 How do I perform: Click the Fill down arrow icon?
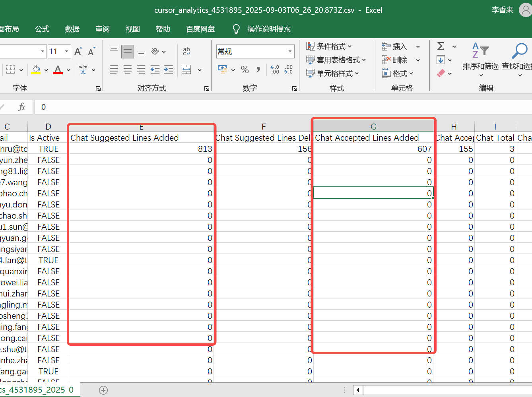click(x=441, y=60)
